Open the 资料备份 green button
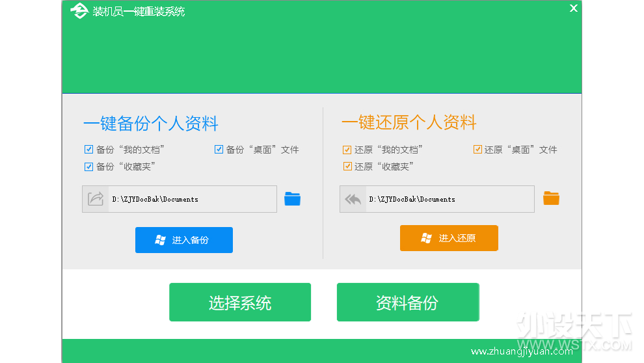 click(x=408, y=302)
